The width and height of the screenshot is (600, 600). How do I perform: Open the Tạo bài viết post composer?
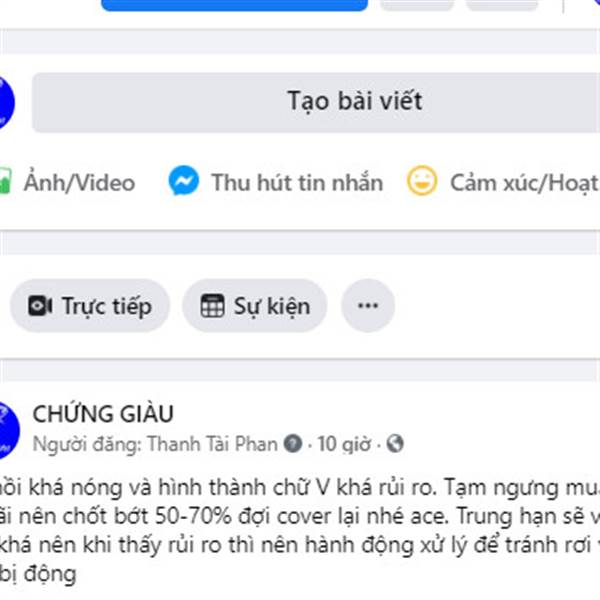pyautogui.click(x=316, y=103)
